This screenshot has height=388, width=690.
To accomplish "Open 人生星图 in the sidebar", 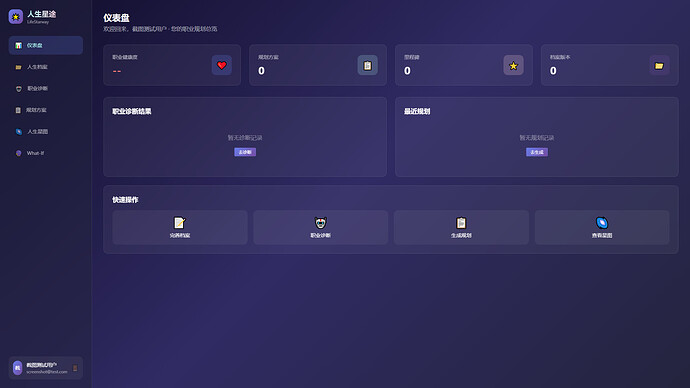I will [46, 132].
